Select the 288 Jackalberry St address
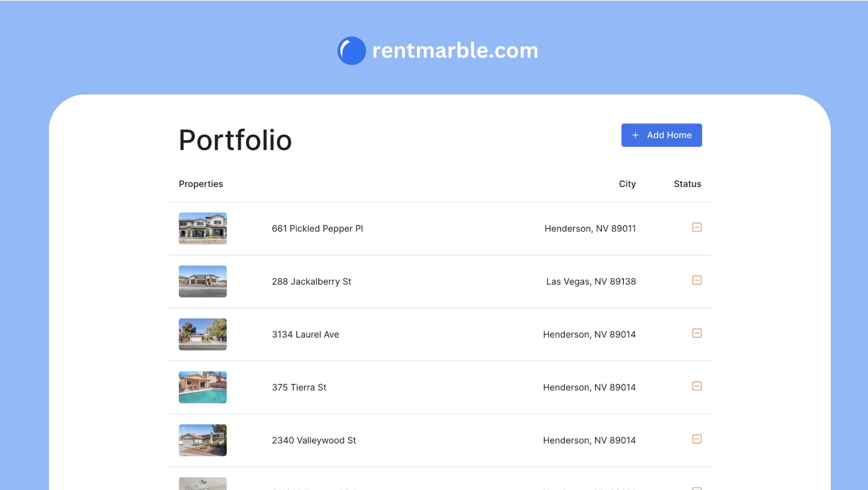This screenshot has width=868, height=490. pos(311,282)
